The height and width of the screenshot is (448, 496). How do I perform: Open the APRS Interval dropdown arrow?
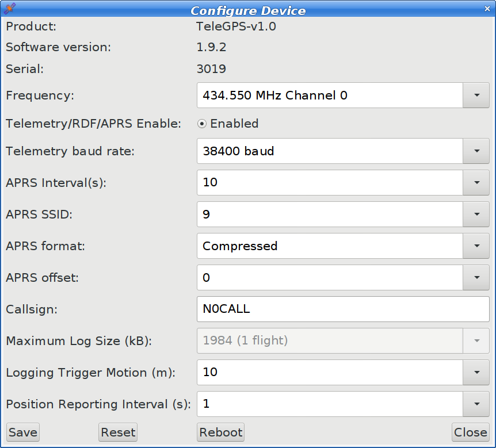[476, 183]
